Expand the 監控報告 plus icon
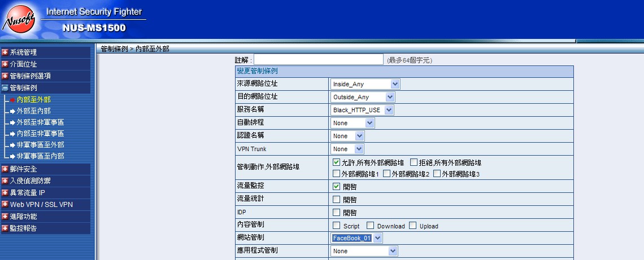 pos(5,228)
